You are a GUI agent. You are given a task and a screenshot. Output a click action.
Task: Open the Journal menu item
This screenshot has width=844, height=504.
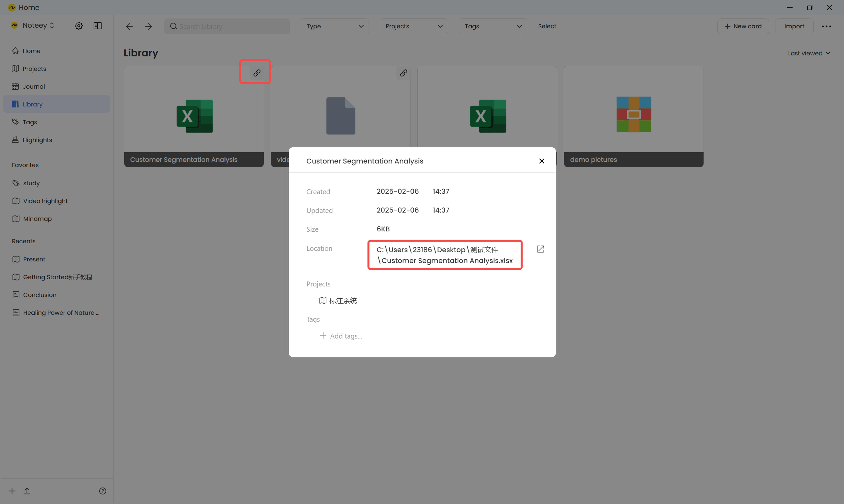pyautogui.click(x=34, y=86)
